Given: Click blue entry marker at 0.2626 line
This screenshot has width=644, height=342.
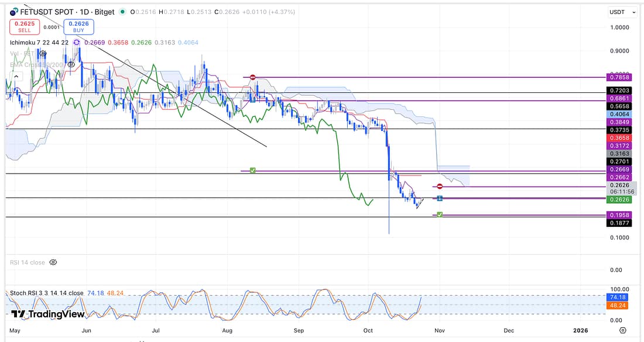Looking at the screenshot, I should point(439,198).
